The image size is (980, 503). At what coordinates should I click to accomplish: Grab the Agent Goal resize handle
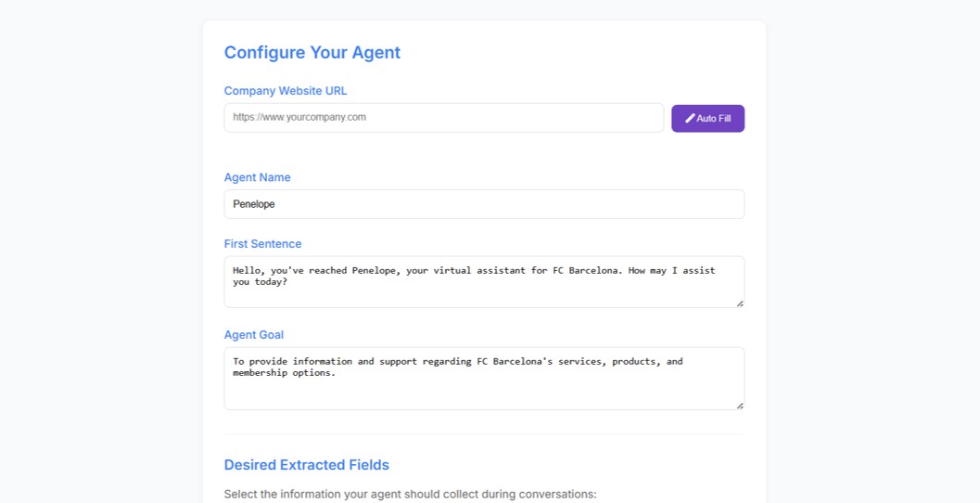click(x=740, y=406)
